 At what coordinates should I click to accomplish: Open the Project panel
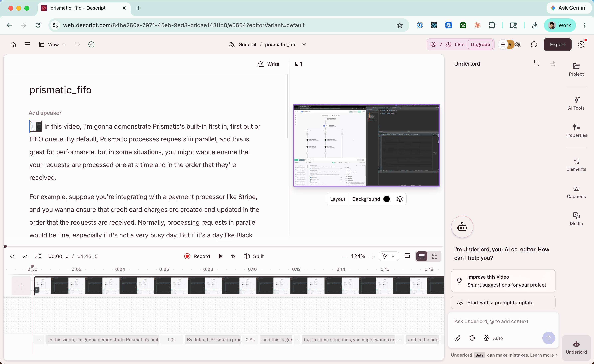coord(576,69)
